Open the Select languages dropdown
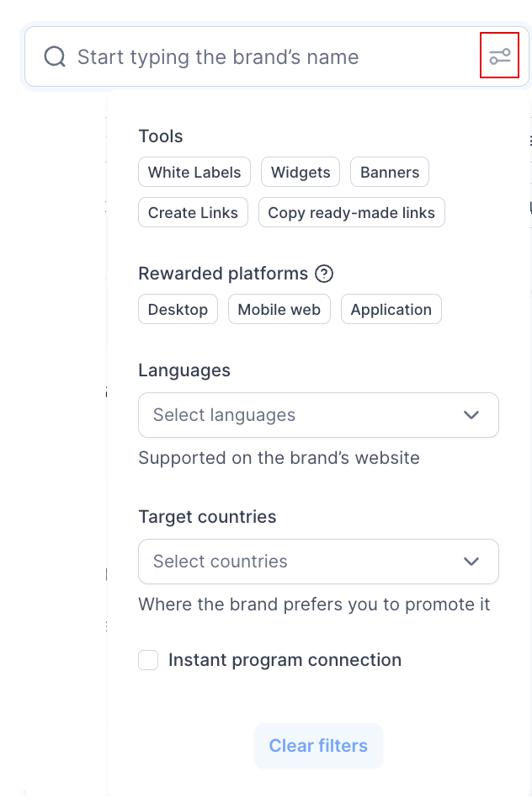This screenshot has height=804, width=532. click(x=318, y=415)
